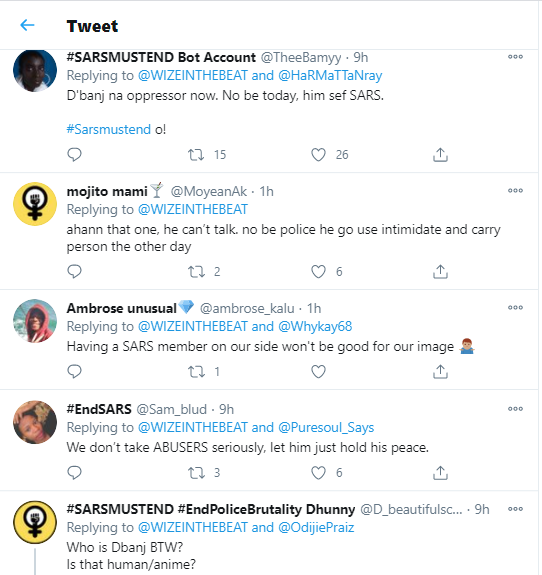
Task: Visit @HaRMaTTaNray's profile mention
Action: pos(330,76)
